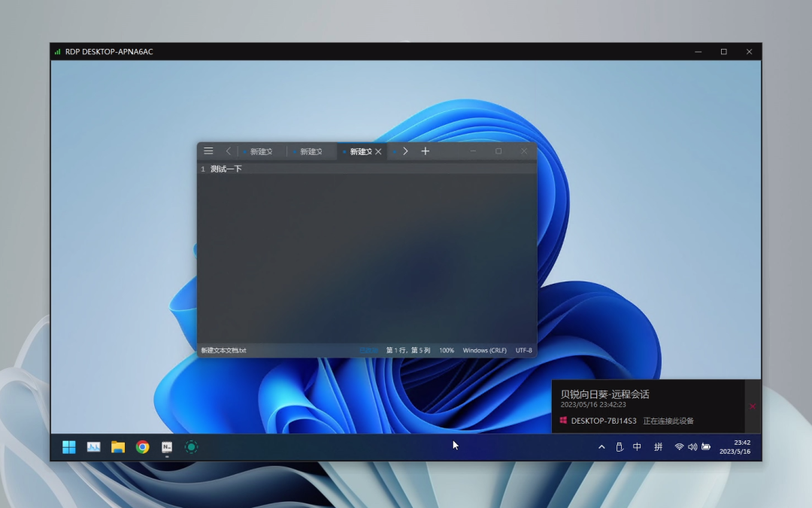Toggle the 中 input language indicator
This screenshot has width=812, height=508.
click(637, 447)
